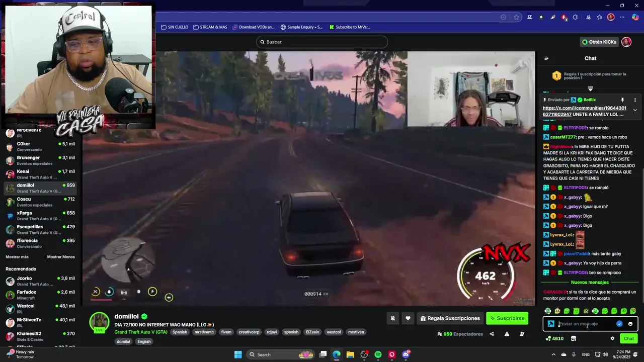The height and width of the screenshot is (362, 644).
Task: Open the browser favorites list icon
Action: 599,17
